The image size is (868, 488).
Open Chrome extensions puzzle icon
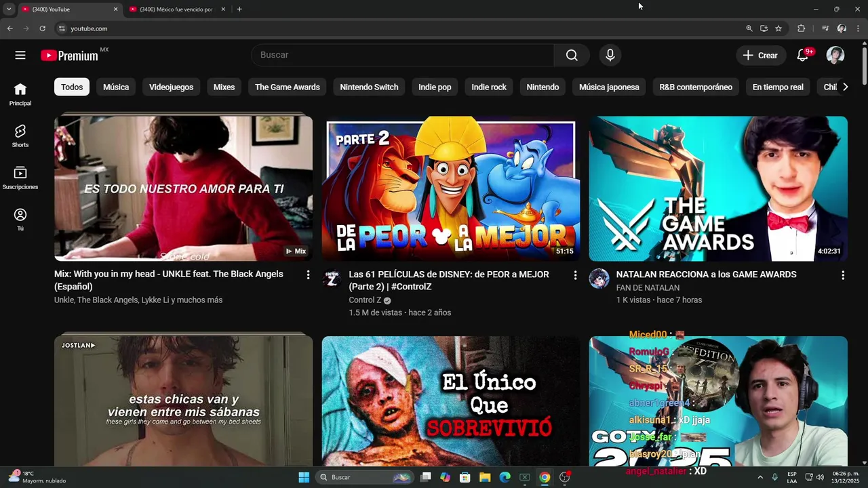[801, 28]
